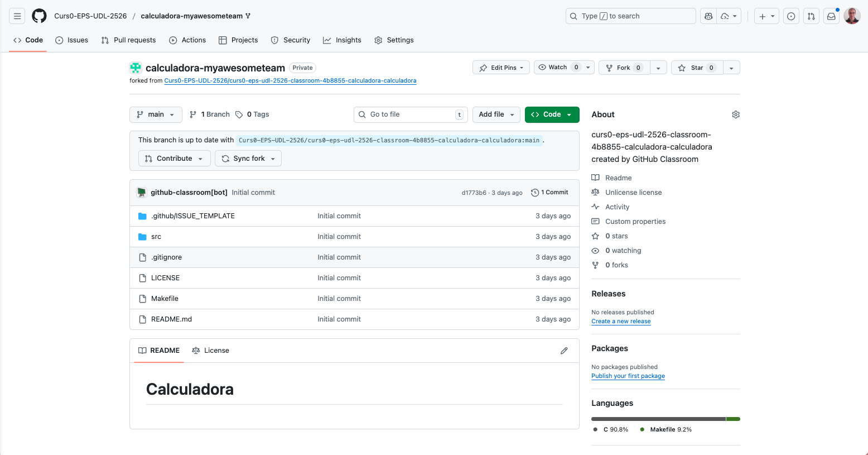This screenshot has height=455, width=868.
Task: Open commit d1773b6 hash link
Action: (x=474, y=193)
